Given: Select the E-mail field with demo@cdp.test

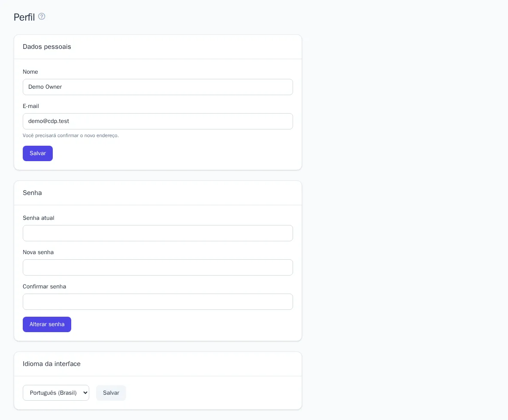Looking at the screenshot, I should coord(158,121).
